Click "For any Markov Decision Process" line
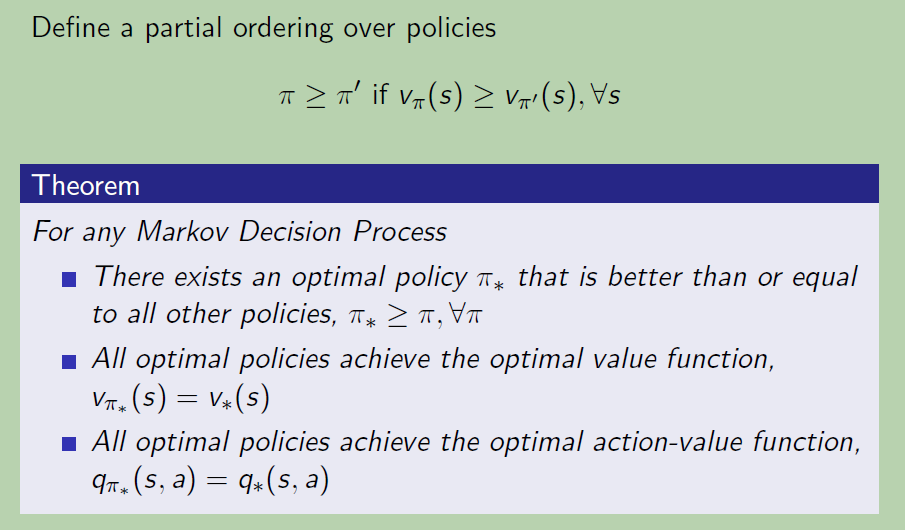The image size is (905, 530). 239,233
